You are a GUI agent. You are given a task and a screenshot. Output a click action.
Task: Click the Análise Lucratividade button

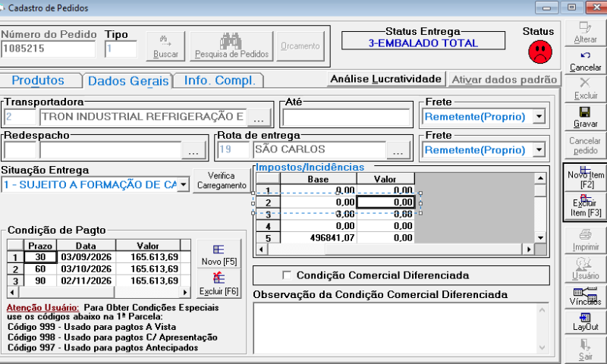386,79
